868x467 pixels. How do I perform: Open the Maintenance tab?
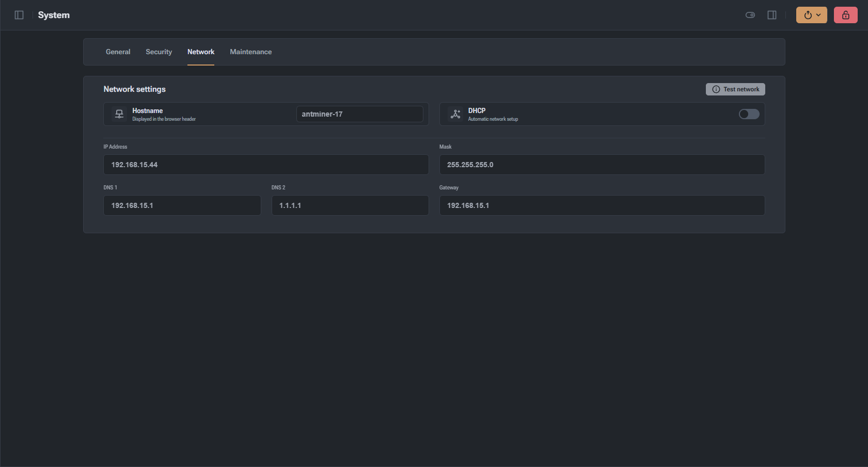point(250,52)
